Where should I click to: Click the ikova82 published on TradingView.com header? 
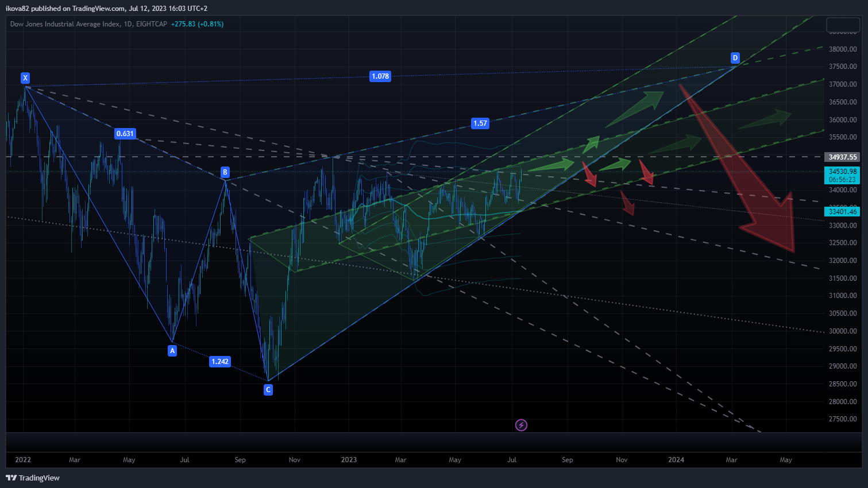click(x=106, y=9)
